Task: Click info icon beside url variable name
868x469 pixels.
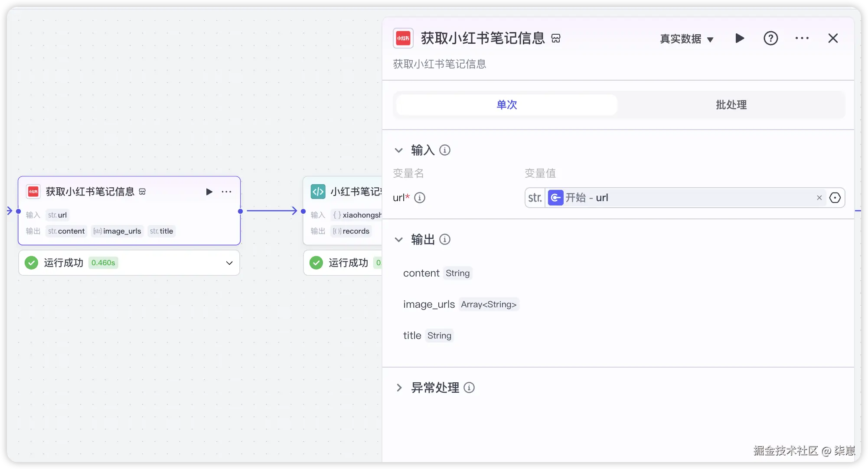Action: pos(420,198)
